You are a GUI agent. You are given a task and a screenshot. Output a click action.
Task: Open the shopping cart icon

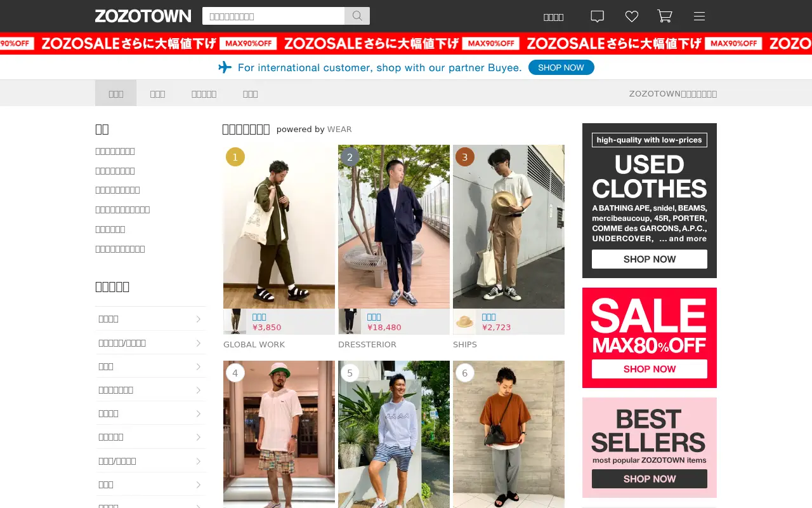[x=665, y=16]
